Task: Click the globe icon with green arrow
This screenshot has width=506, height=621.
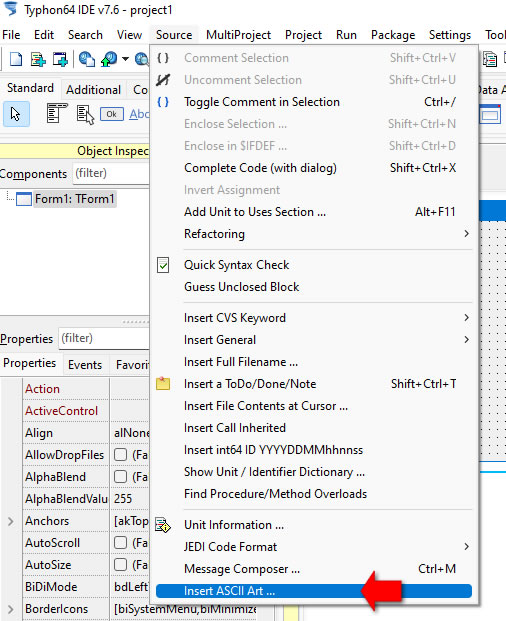Action: (x=109, y=59)
